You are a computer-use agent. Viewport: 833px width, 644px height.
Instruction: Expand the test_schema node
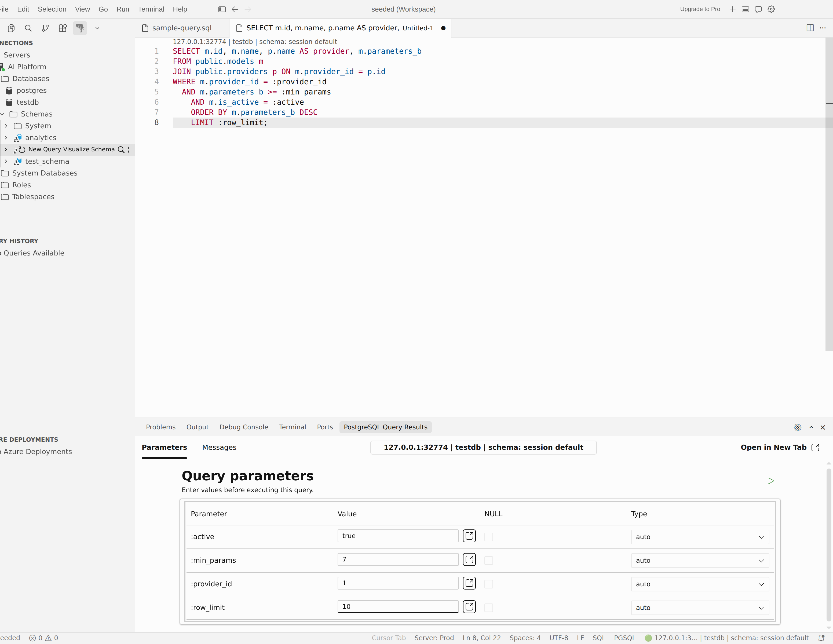(6, 161)
